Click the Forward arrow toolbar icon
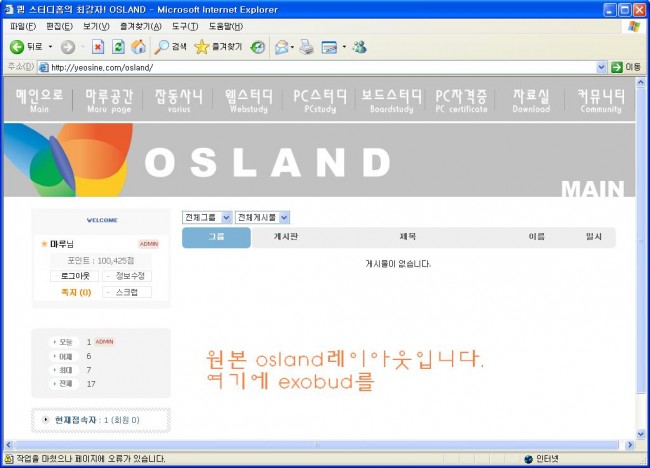 68,47
